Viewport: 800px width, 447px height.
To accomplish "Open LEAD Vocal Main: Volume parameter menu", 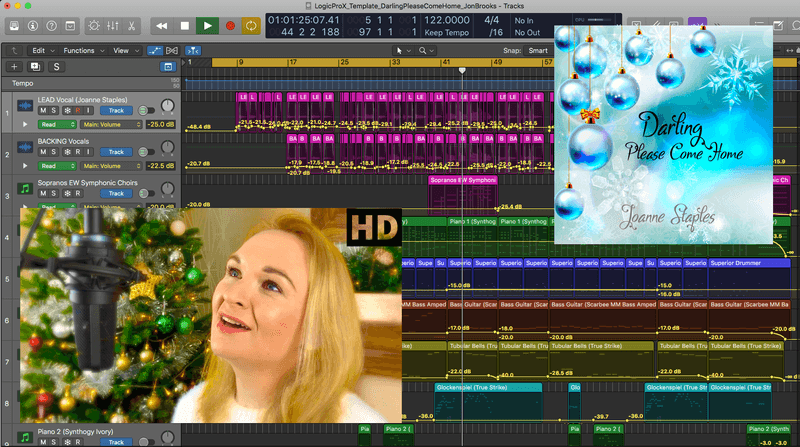I will pos(111,125).
